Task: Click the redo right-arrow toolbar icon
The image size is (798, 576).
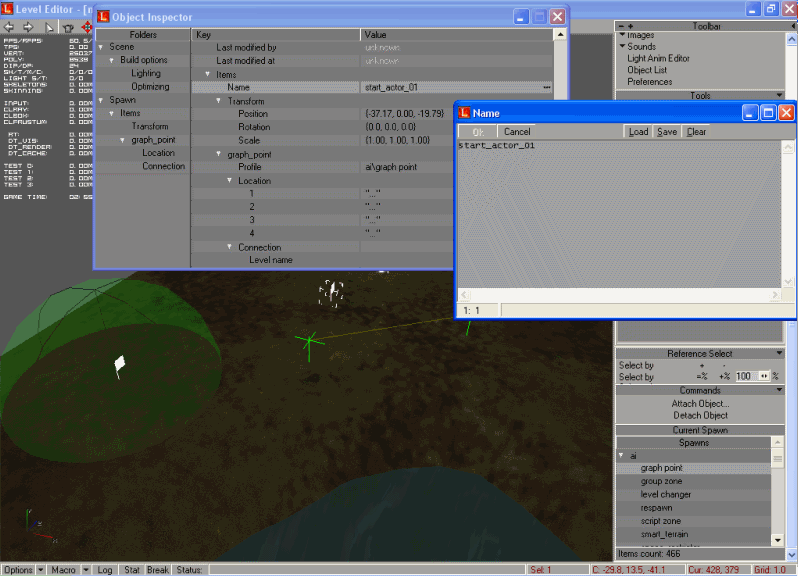Action: 28,27
